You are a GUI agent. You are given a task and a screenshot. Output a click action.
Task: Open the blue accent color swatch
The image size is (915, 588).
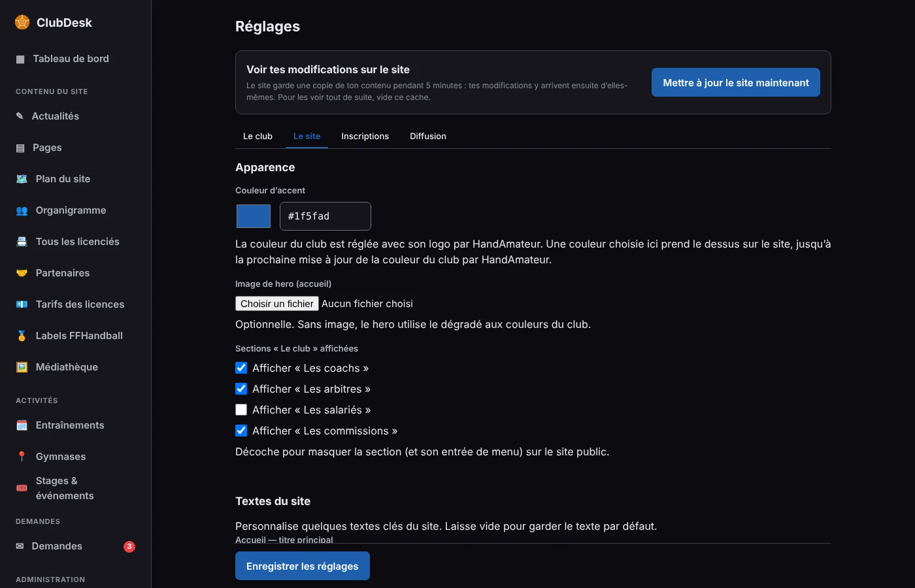click(x=254, y=216)
